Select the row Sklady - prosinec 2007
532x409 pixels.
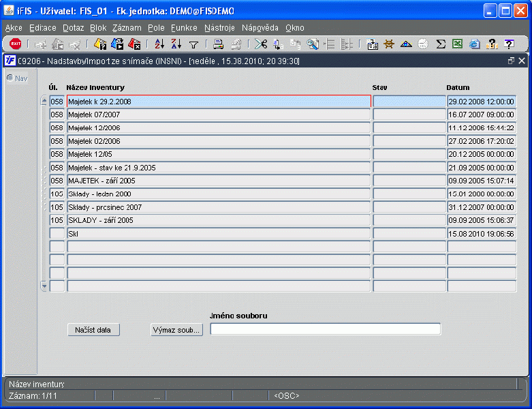tap(219, 207)
